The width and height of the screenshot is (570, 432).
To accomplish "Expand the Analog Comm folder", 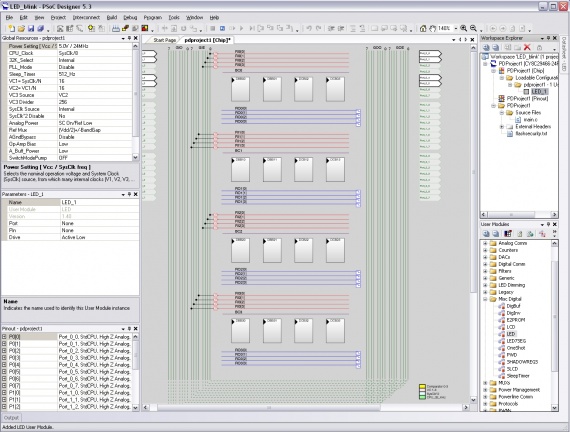I will click(485, 243).
